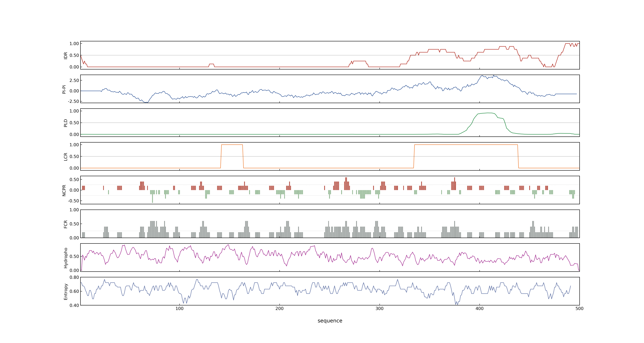Select the LCR y-axis label
This screenshot has width=644, height=343.
pos(66,157)
